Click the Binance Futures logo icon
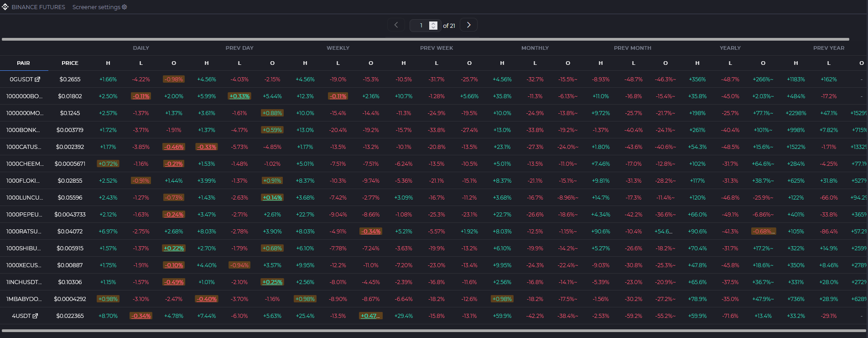 click(x=5, y=7)
